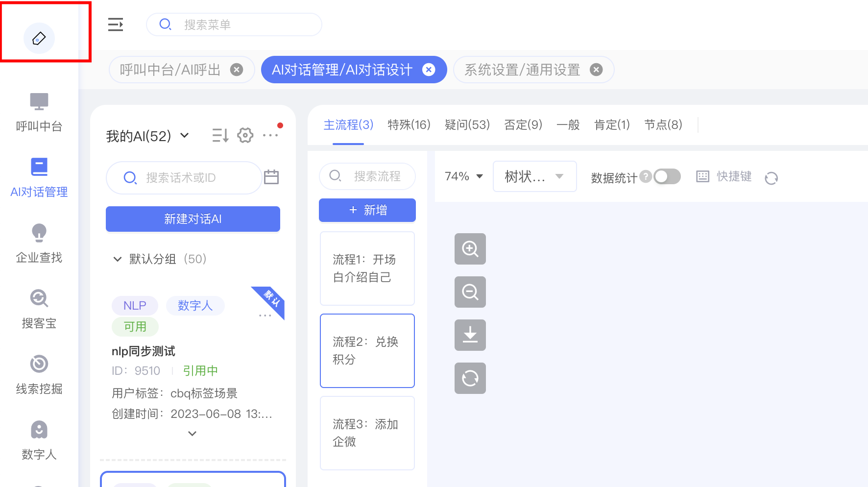Open the 线索挖掘 sidebar module
This screenshot has width=868, height=487.
39,375
